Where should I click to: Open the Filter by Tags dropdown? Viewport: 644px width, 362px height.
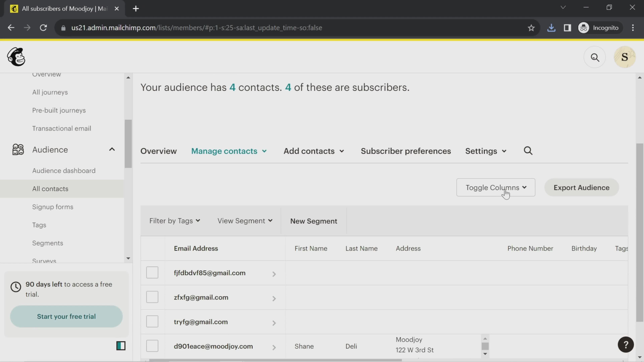click(175, 221)
